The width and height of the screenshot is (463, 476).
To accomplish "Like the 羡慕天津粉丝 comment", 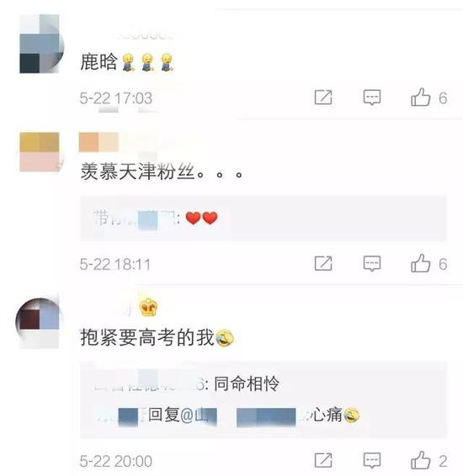I will tap(421, 263).
